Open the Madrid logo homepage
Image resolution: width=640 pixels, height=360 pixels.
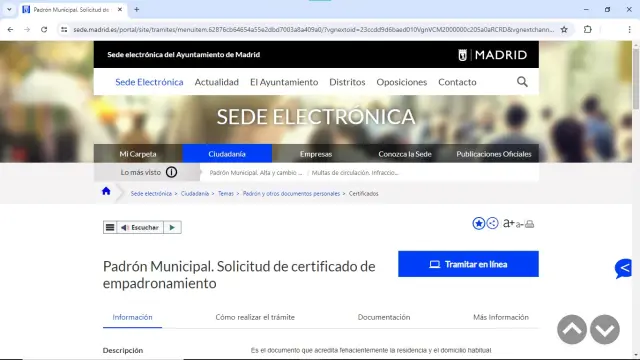[492, 55]
